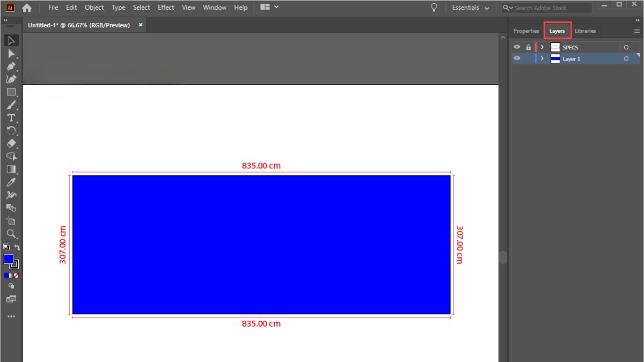Open the Layers panel options menu
Viewport: 644px width, 362px height.
[637, 31]
